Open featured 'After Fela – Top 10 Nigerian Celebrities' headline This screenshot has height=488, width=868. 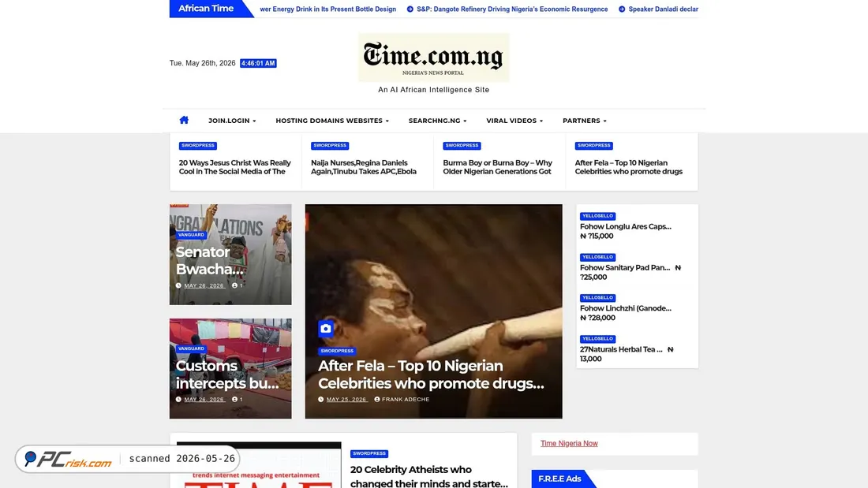click(431, 374)
